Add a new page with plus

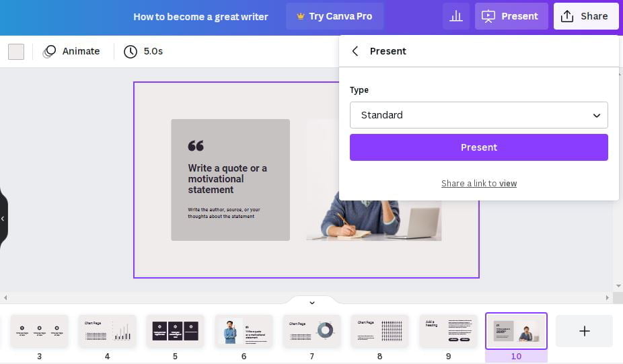pos(584,331)
